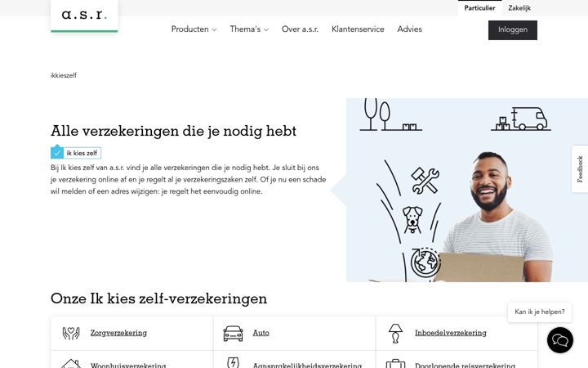588x368 pixels.
Task: Expand the Thema's dropdown chevron
Action: (266, 29)
